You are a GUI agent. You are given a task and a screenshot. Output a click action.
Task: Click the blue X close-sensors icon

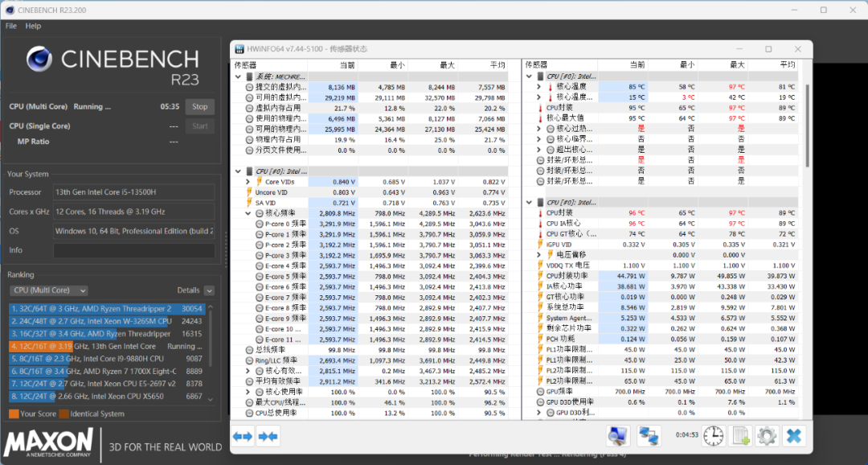click(x=793, y=436)
